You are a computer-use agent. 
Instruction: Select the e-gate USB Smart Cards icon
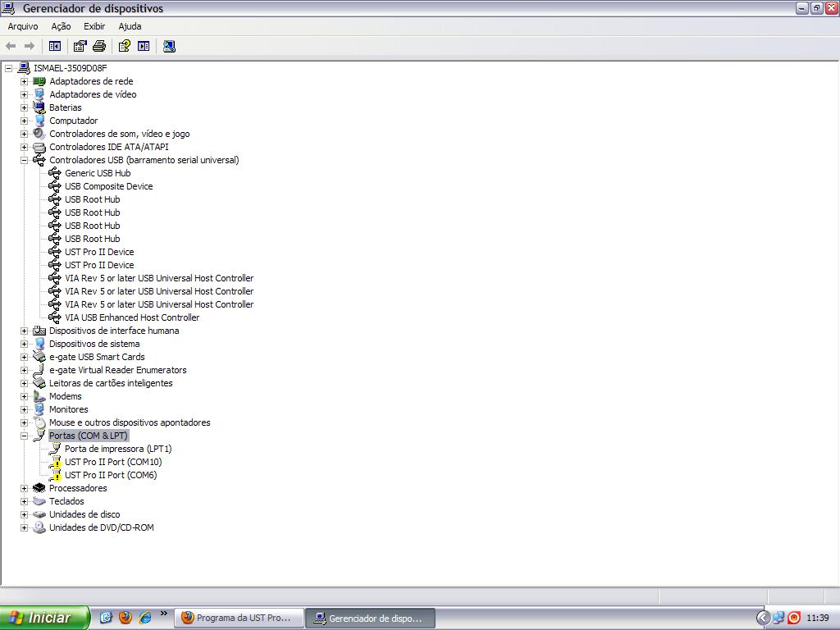pos(39,357)
